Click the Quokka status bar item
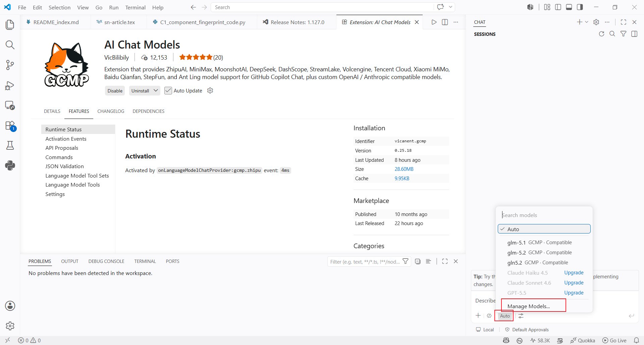This screenshot has width=644, height=345. (x=583, y=340)
